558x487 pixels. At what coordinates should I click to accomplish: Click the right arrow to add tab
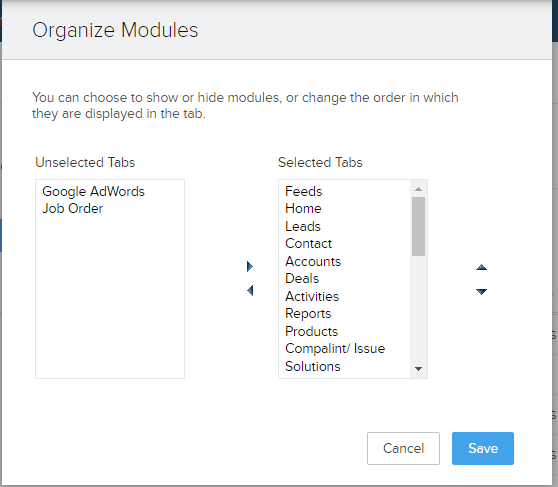250,266
